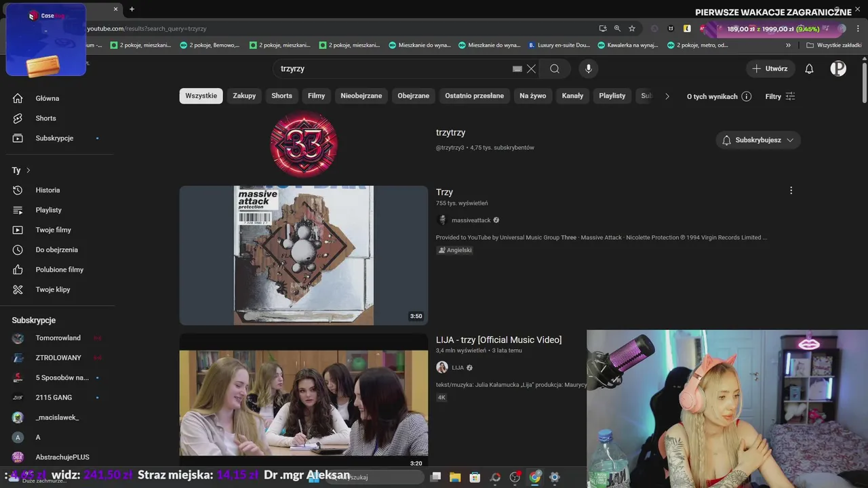Select the Na żywo filter chip
Screen dimensions: 868x488
pyautogui.click(x=532, y=96)
